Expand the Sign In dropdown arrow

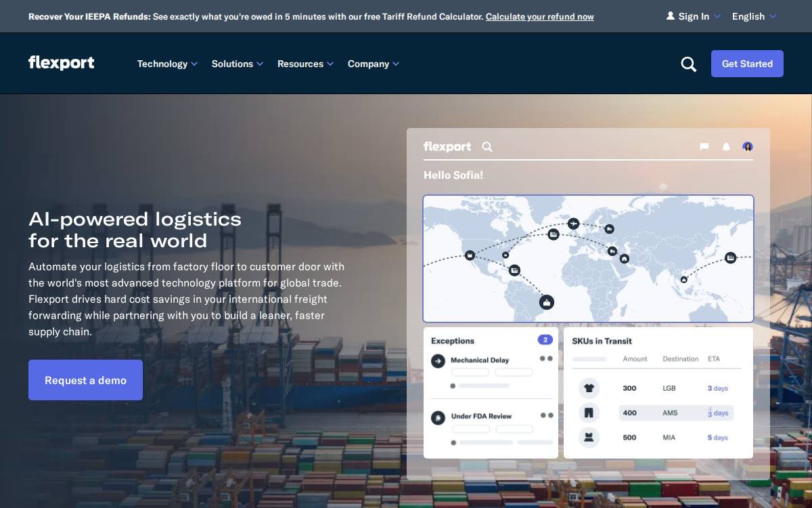point(717,16)
